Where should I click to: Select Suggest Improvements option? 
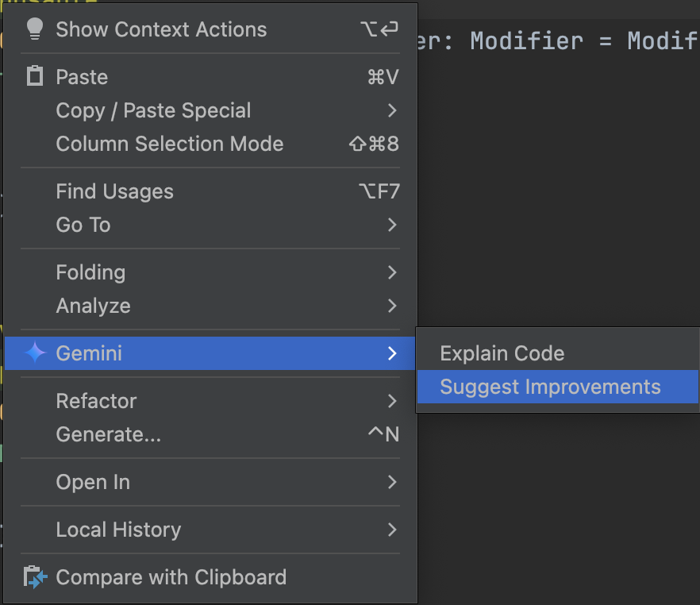coord(558,387)
